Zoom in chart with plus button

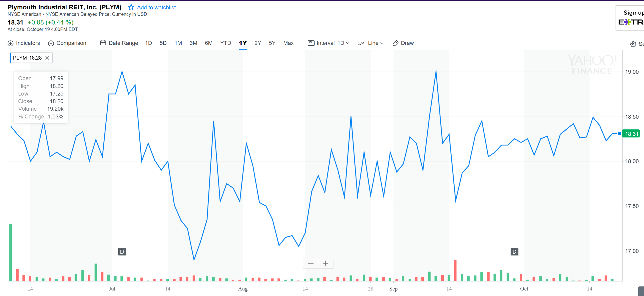[x=326, y=263]
